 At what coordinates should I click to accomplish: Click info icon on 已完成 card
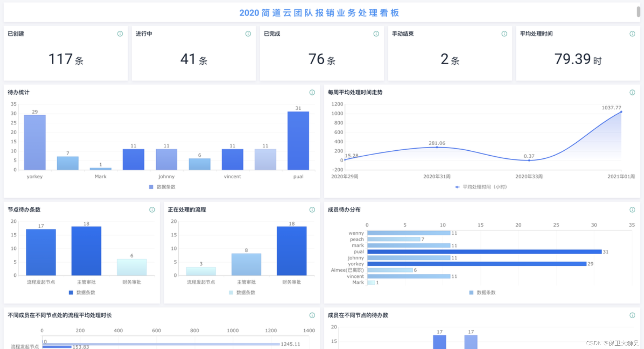click(x=376, y=34)
